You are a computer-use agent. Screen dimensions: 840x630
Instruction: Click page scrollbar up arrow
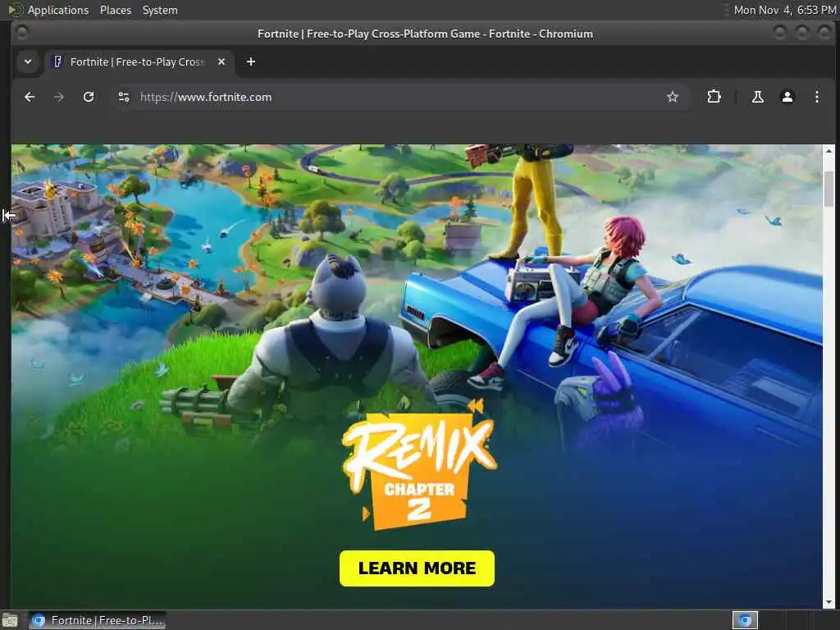[x=829, y=151]
